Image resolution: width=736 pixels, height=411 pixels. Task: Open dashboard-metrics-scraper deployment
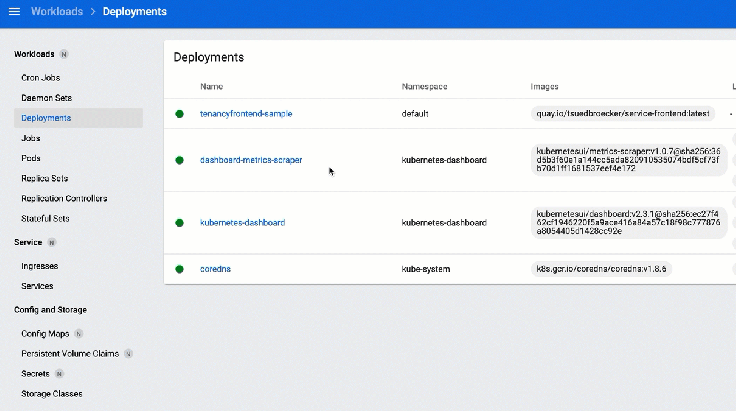[251, 160]
